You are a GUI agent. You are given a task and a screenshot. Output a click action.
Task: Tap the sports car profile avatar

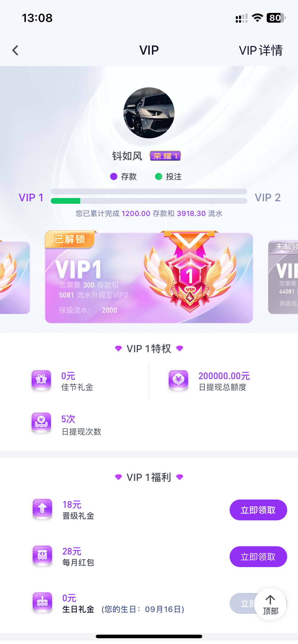[149, 113]
